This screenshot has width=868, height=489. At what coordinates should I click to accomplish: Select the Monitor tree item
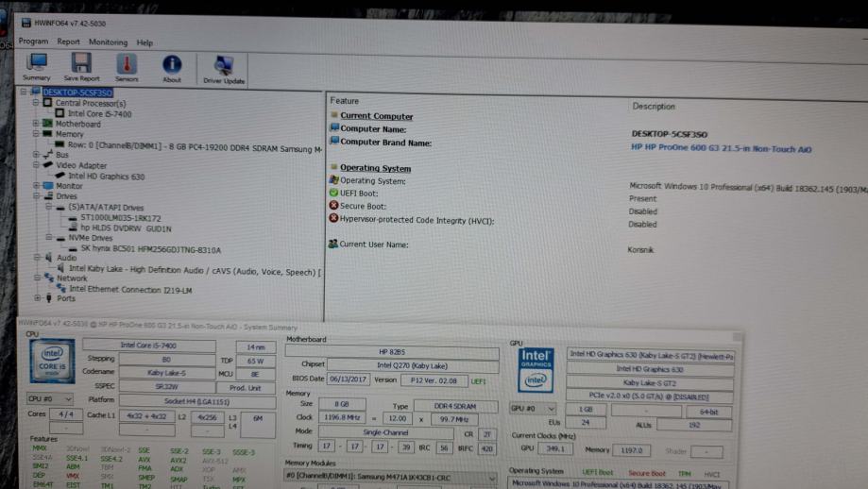[69, 186]
